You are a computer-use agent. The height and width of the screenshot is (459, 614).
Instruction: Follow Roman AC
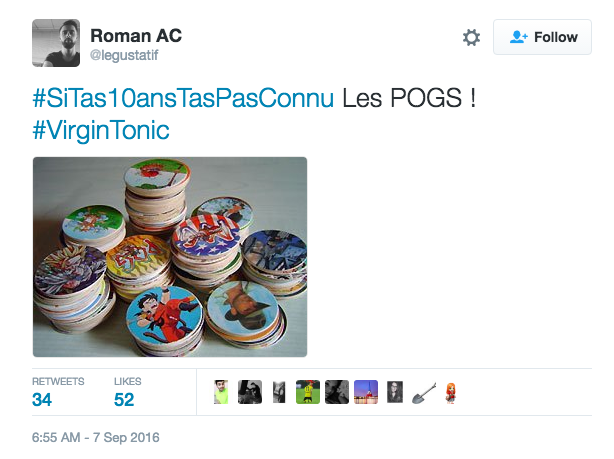tap(542, 37)
